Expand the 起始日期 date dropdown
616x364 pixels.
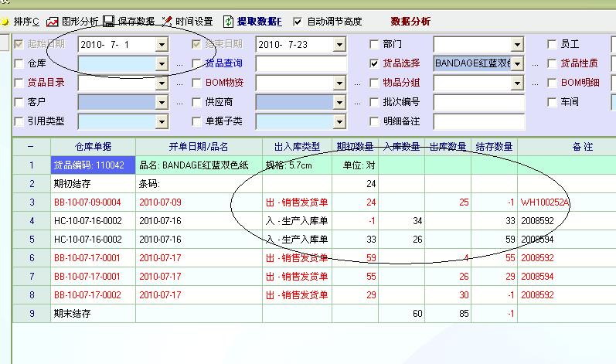coord(161,45)
